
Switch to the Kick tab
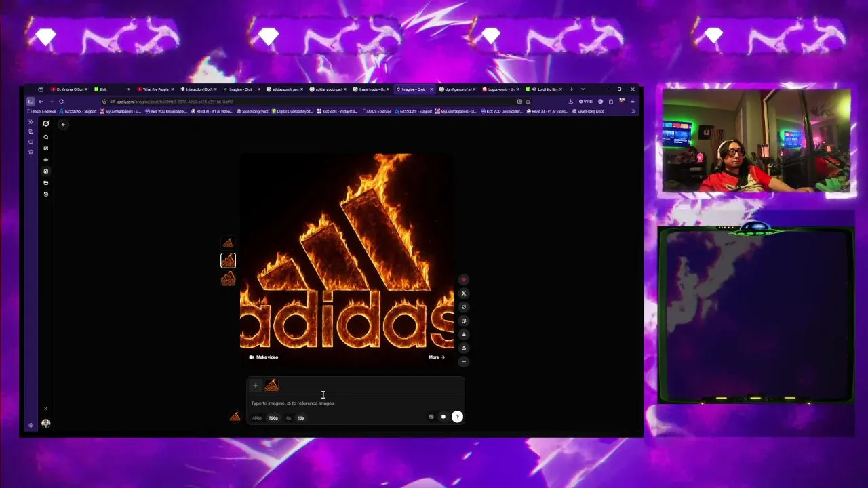coord(112,89)
